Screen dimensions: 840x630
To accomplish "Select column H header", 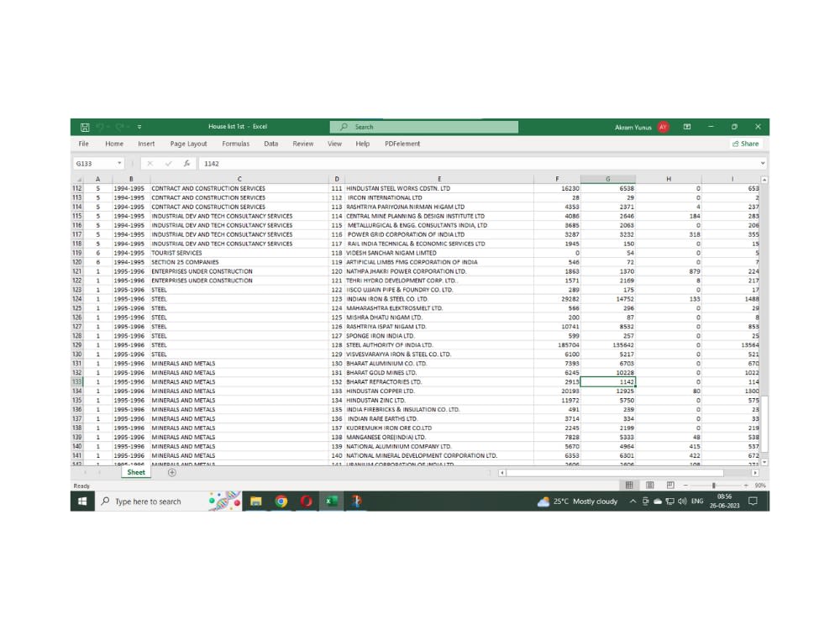I will coord(669,179).
